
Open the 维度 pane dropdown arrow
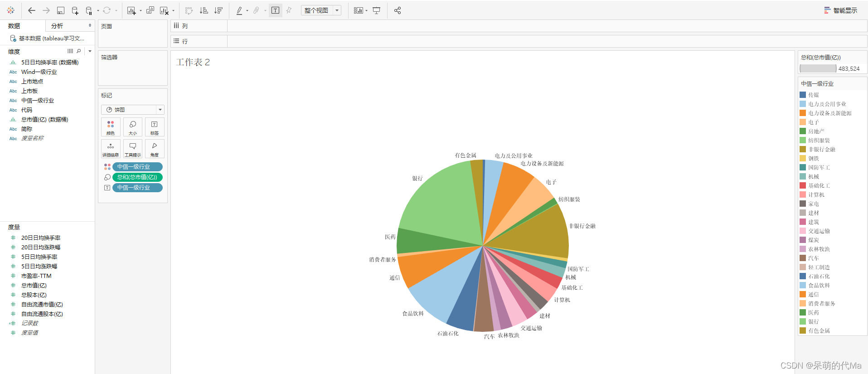tap(90, 51)
